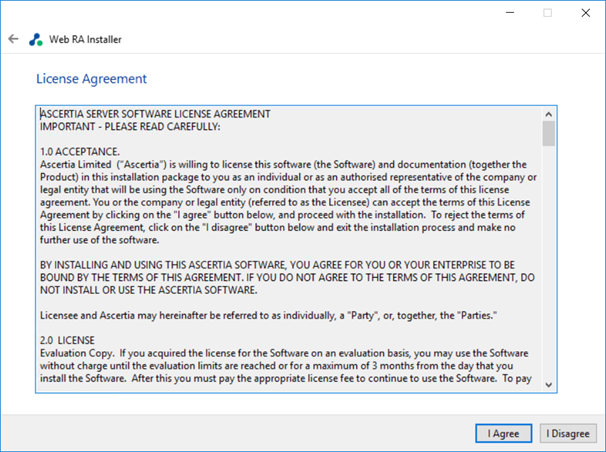This screenshot has height=452, width=606.
Task: Click the back arrow in the header
Action: [13, 39]
